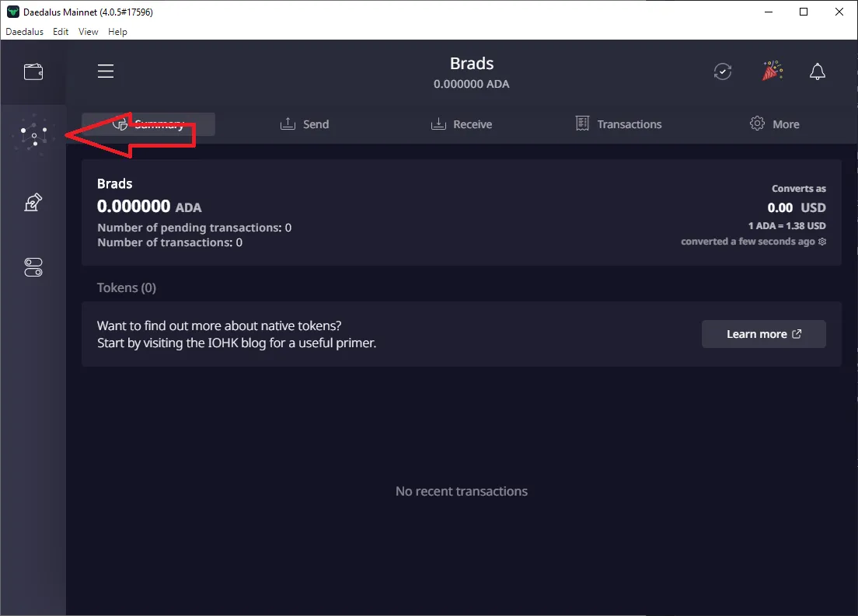Toggle the hamburger wallet list menu
The image size is (858, 616).
click(106, 71)
